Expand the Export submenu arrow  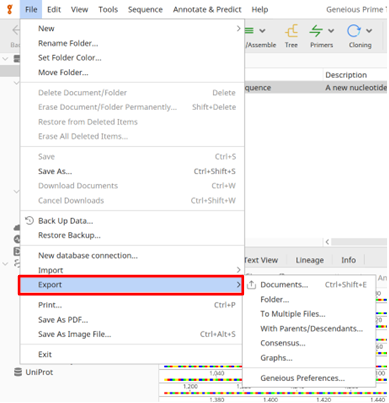tap(238, 285)
